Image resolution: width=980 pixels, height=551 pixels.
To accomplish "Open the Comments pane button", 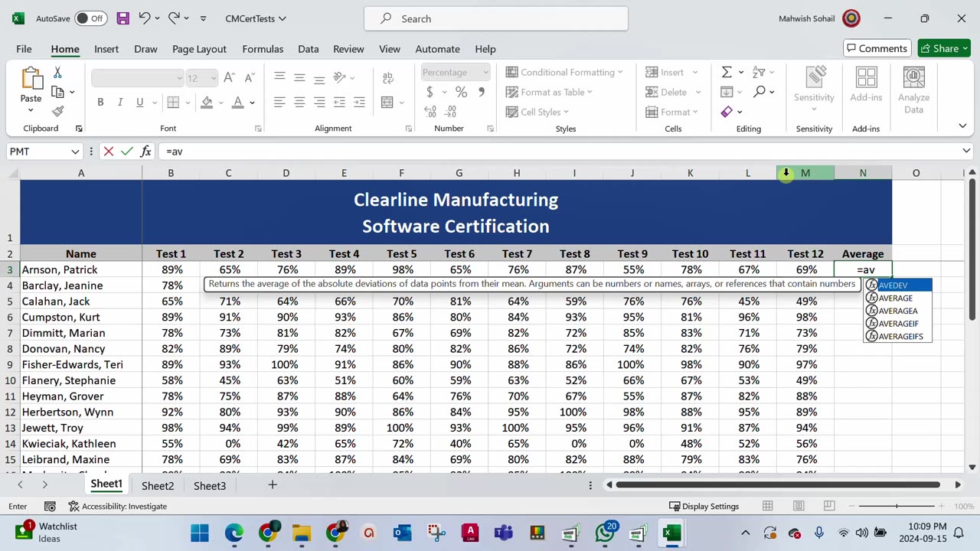I will (x=877, y=48).
